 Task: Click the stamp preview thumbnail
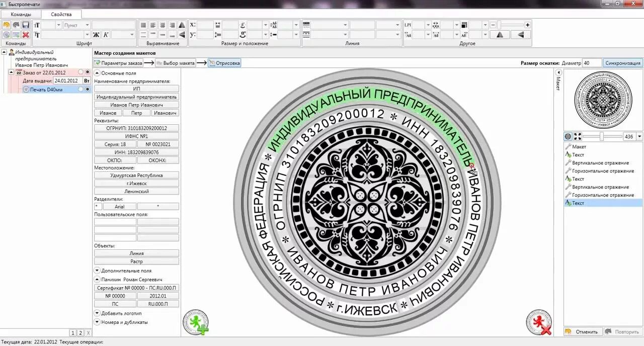(x=603, y=100)
